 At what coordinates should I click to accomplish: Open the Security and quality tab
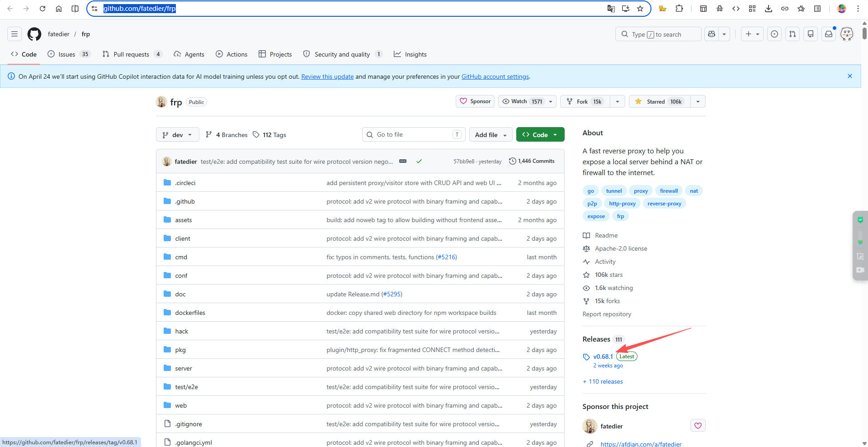point(343,54)
